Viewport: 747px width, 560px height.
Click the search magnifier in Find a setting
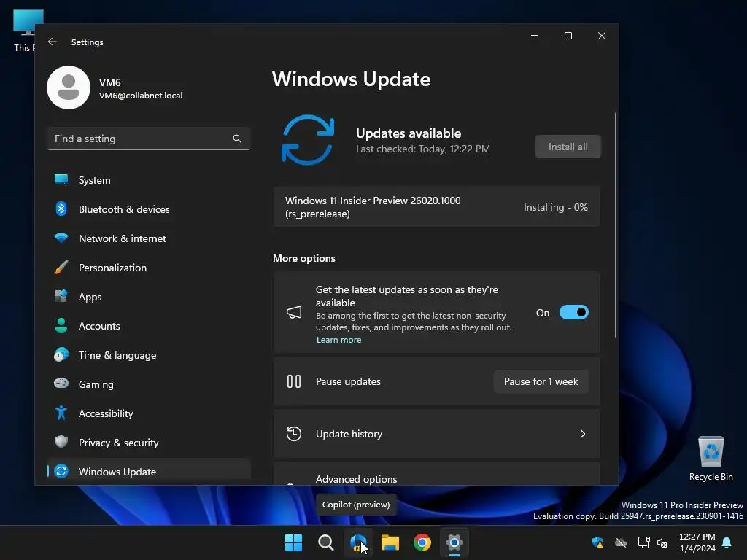click(x=237, y=139)
